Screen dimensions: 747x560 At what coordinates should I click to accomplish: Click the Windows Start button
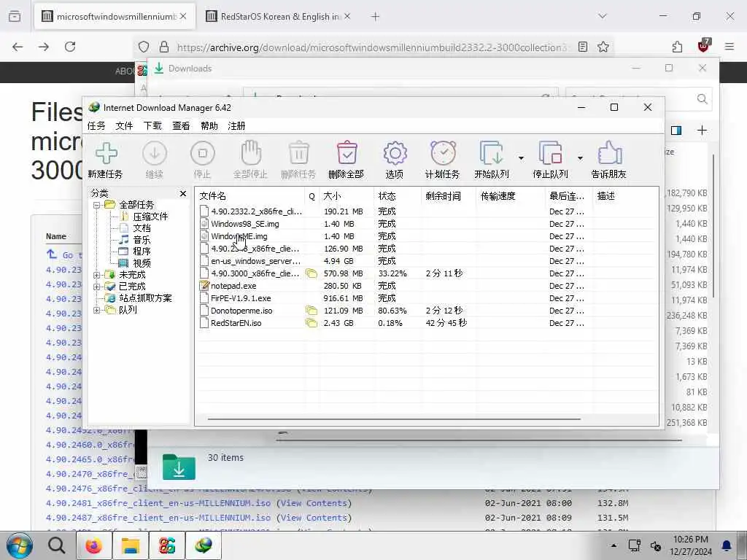point(20,545)
